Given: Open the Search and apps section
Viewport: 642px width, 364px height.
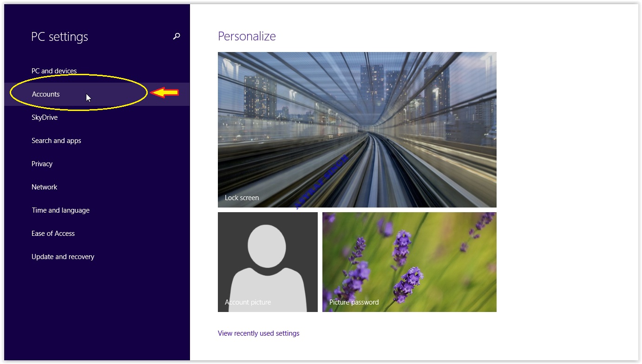Looking at the screenshot, I should click(x=56, y=140).
